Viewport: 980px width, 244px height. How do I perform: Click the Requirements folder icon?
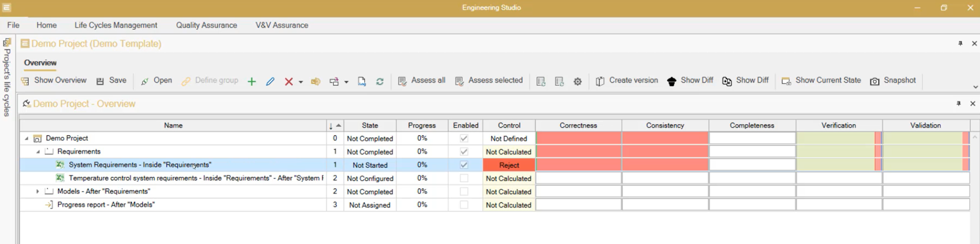[49, 152]
